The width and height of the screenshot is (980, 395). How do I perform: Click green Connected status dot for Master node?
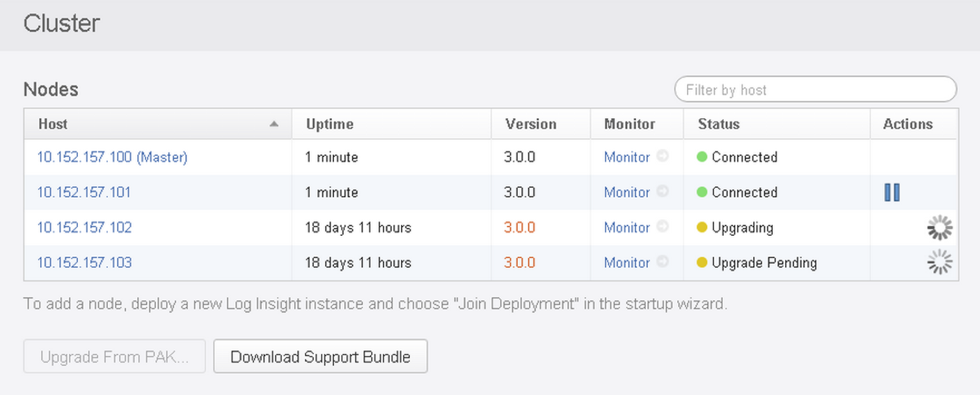pos(702,157)
